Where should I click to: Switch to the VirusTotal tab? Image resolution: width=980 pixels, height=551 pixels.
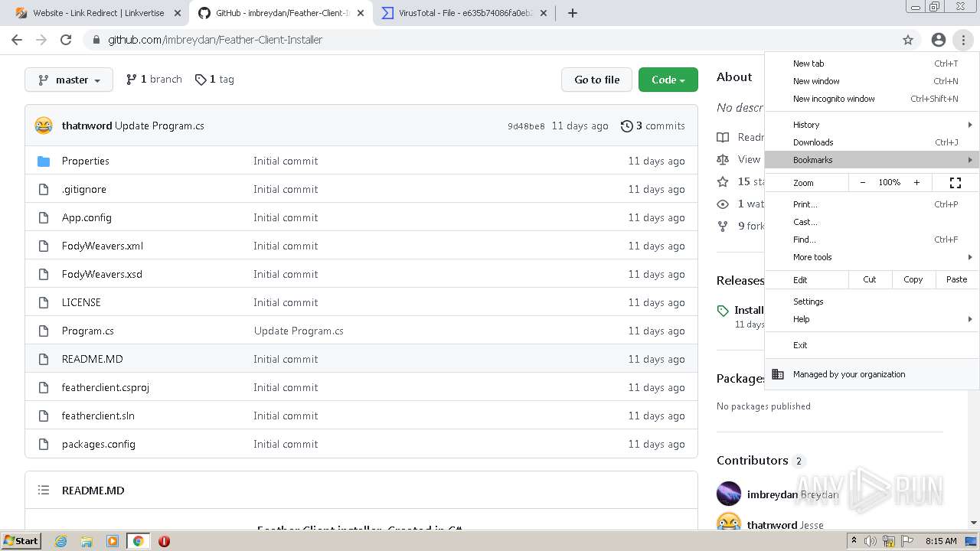coord(465,13)
